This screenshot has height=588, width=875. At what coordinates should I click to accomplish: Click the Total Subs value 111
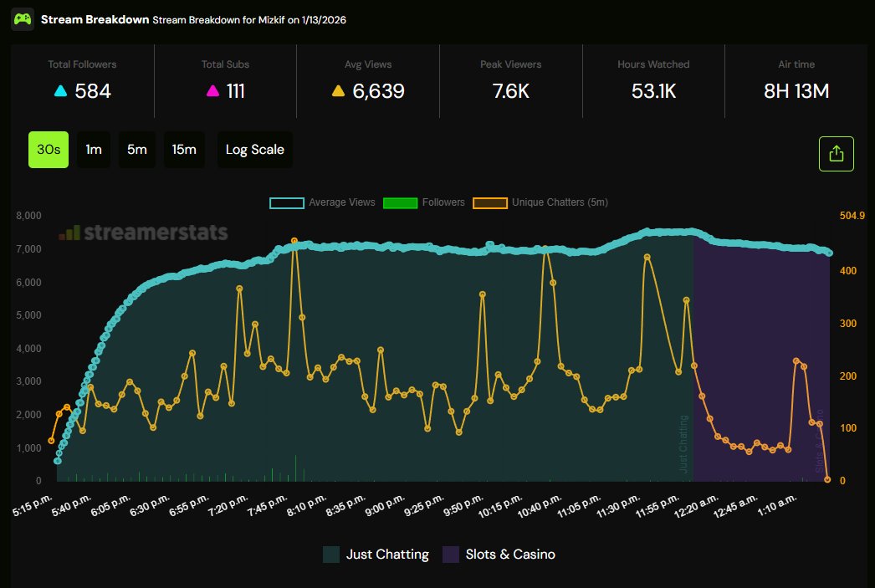[236, 91]
